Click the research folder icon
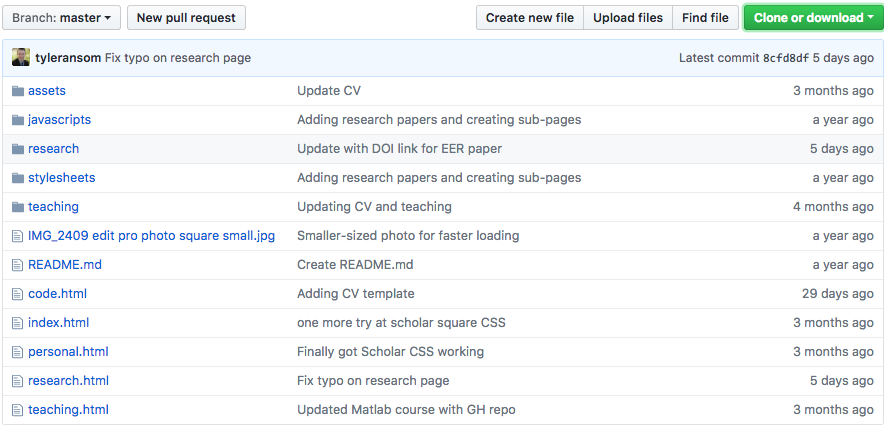Image resolution: width=884 pixels, height=426 pixels. (18, 149)
